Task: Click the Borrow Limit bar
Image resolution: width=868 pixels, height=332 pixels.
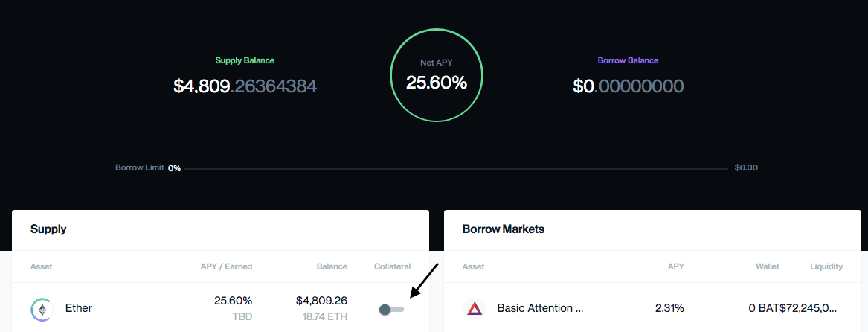Action: coord(455,168)
